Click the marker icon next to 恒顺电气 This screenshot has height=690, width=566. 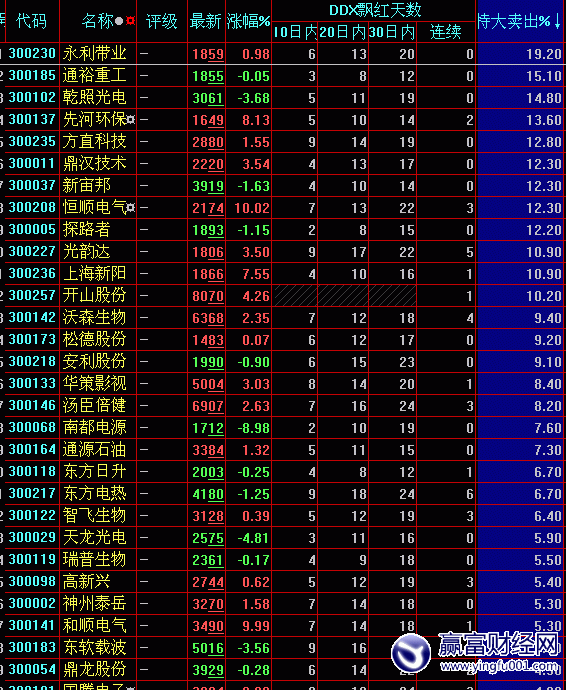(x=131, y=208)
